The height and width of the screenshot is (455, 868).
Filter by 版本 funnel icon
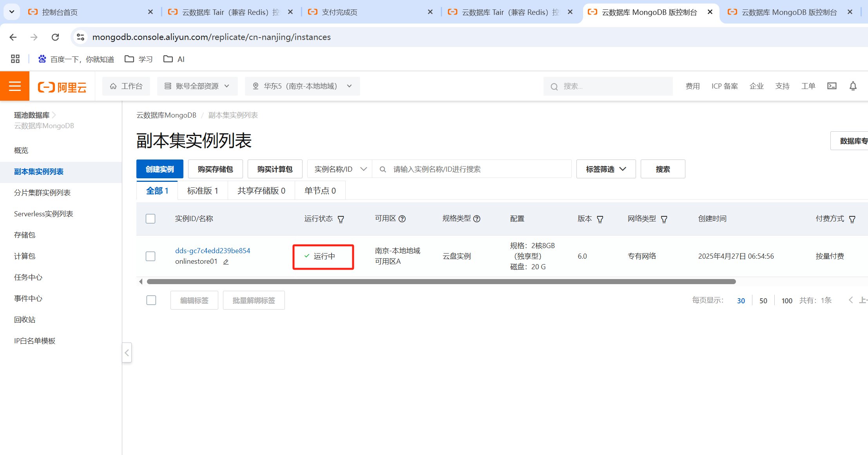tap(600, 219)
